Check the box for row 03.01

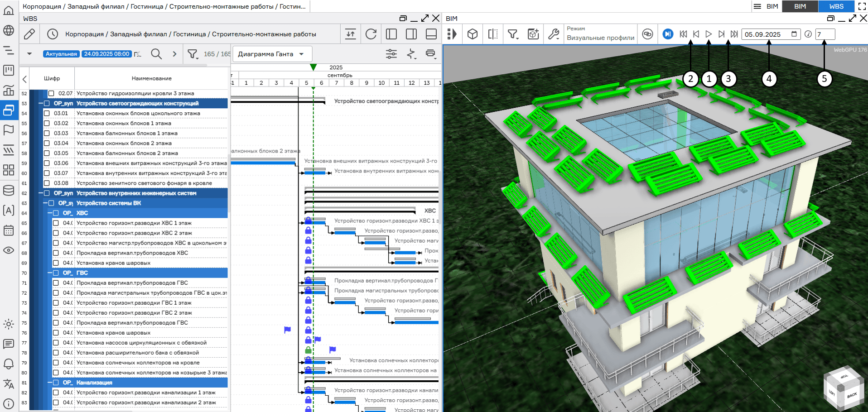click(x=47, y=113)
